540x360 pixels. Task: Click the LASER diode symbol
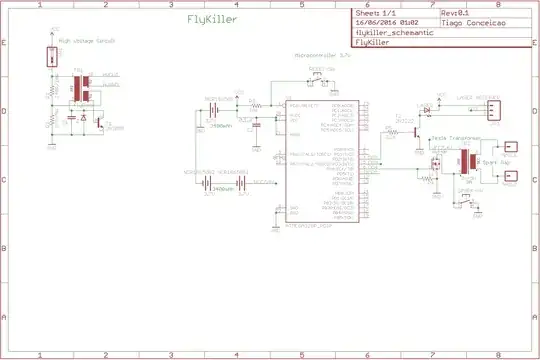pyautogui.click(x=427, y=111)
